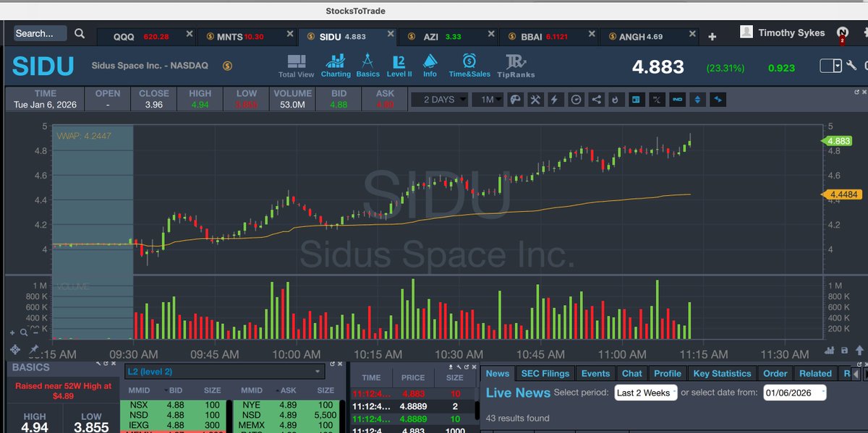Open the L2 (level 2) dropdown
The image size is (868, 433).
click(x=224, y=372)
